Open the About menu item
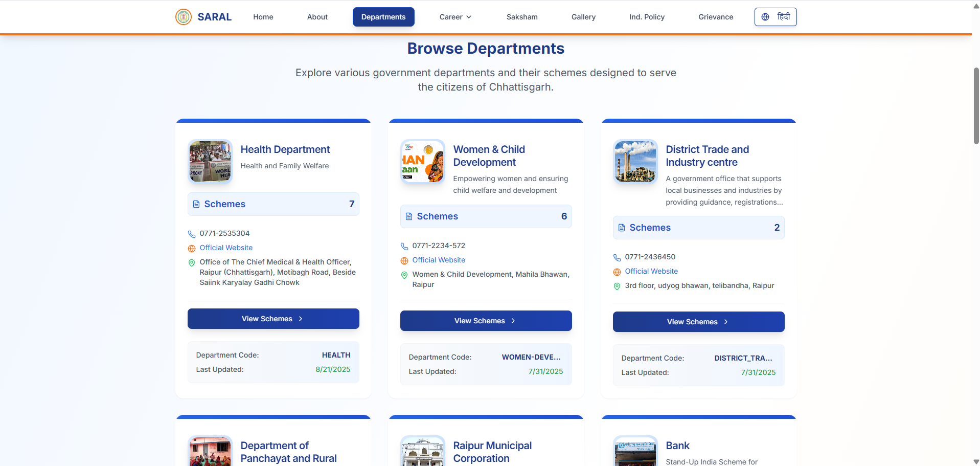The width and height of the screenshot is (980, 466). [317, 17]
